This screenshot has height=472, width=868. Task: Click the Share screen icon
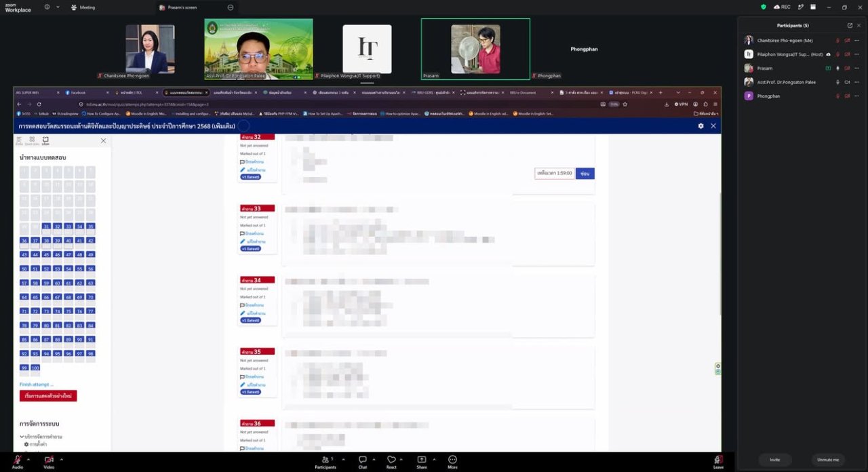coord(422,461)
